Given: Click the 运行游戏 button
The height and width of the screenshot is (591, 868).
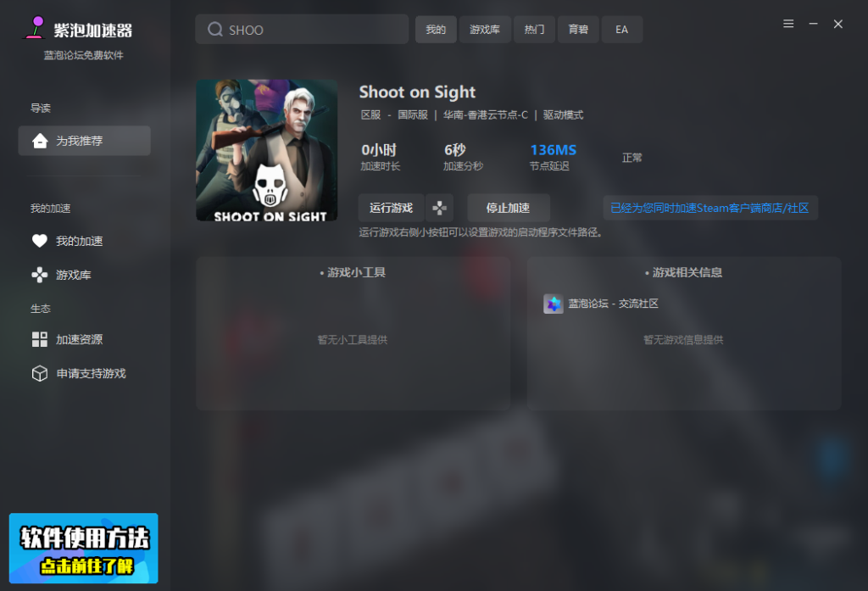Looking at the screenshot, I should (391, 208).
